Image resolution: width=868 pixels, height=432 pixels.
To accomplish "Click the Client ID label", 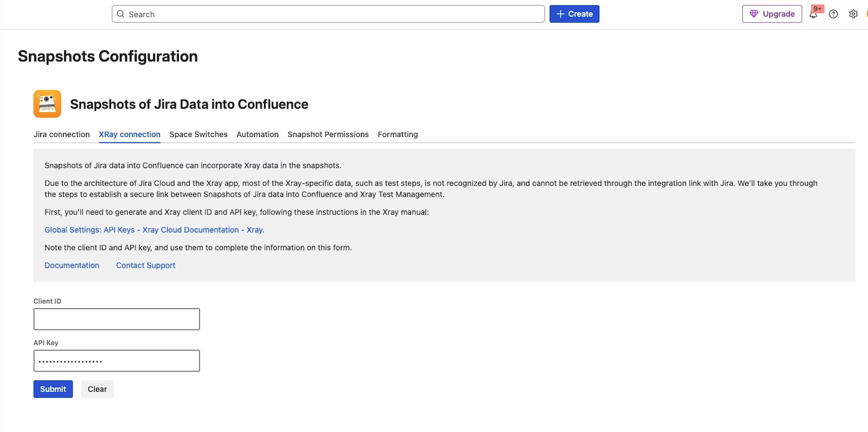I will click(47, 301).
